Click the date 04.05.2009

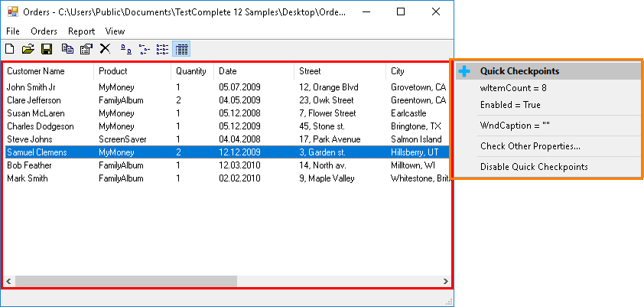[x=239, y=100]
